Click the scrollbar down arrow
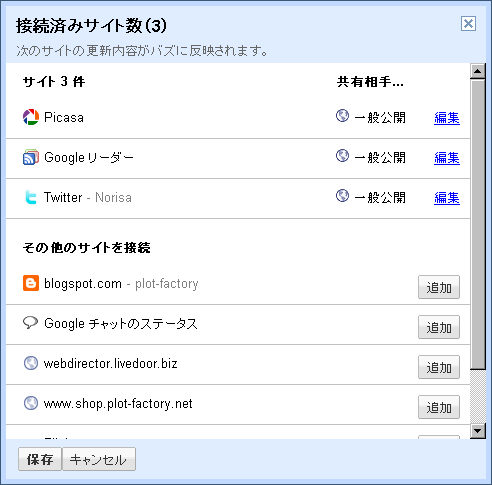The image size is (492, 485). click(x=478, y=431)
